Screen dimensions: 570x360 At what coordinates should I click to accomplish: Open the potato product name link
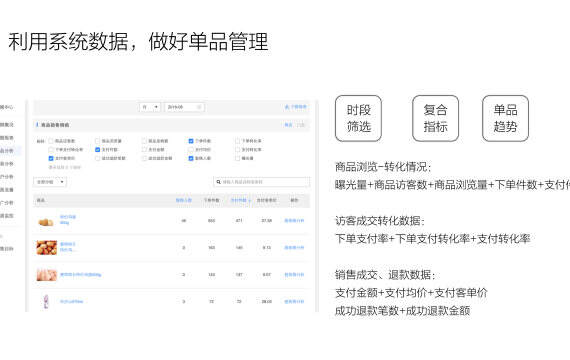click(68, 220)
